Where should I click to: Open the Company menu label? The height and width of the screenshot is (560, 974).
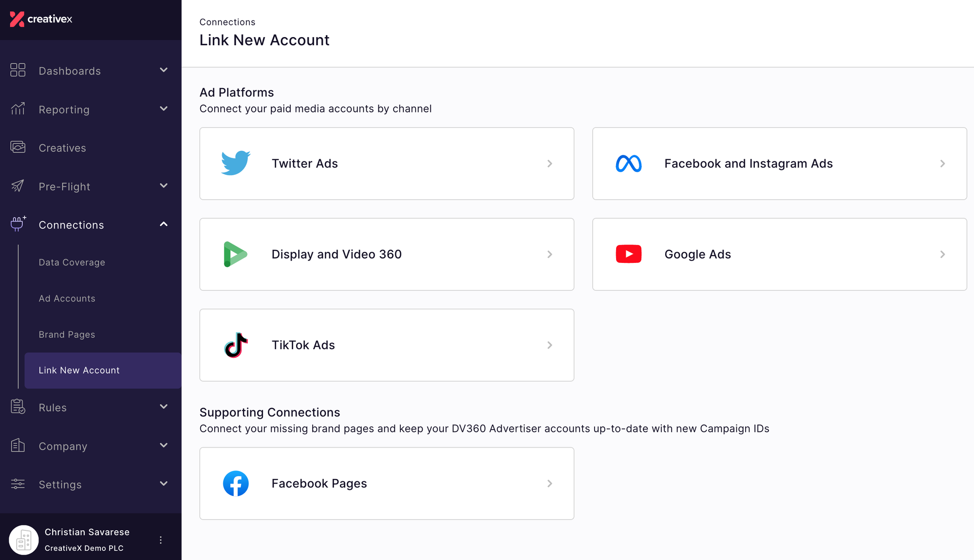click(x=63, y=447)
